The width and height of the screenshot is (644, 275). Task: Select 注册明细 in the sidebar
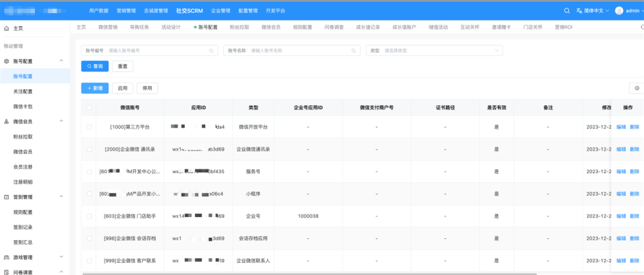pos(23,182)
